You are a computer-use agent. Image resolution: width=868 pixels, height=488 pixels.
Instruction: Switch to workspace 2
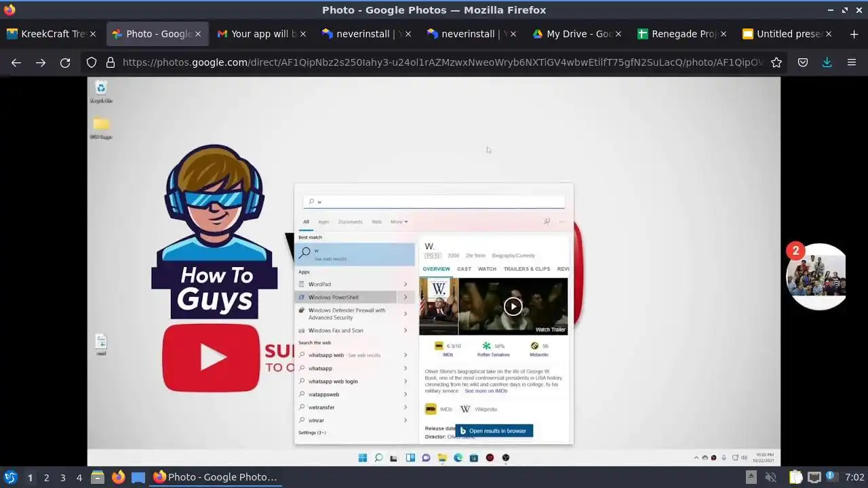click(x=46, y=477)
